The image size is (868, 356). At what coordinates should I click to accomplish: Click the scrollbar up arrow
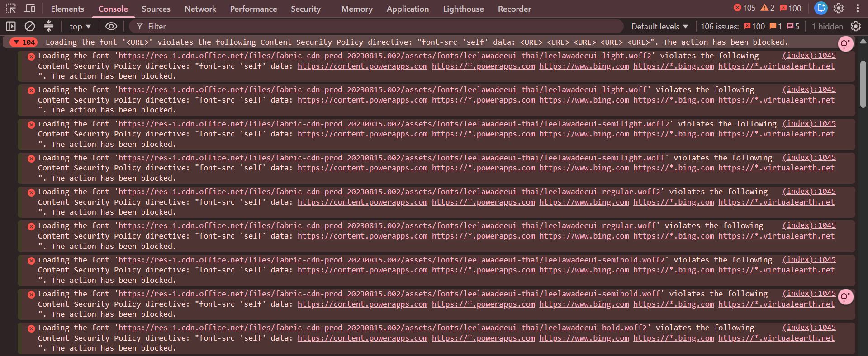pyautogui.click(x=863, y=41)
